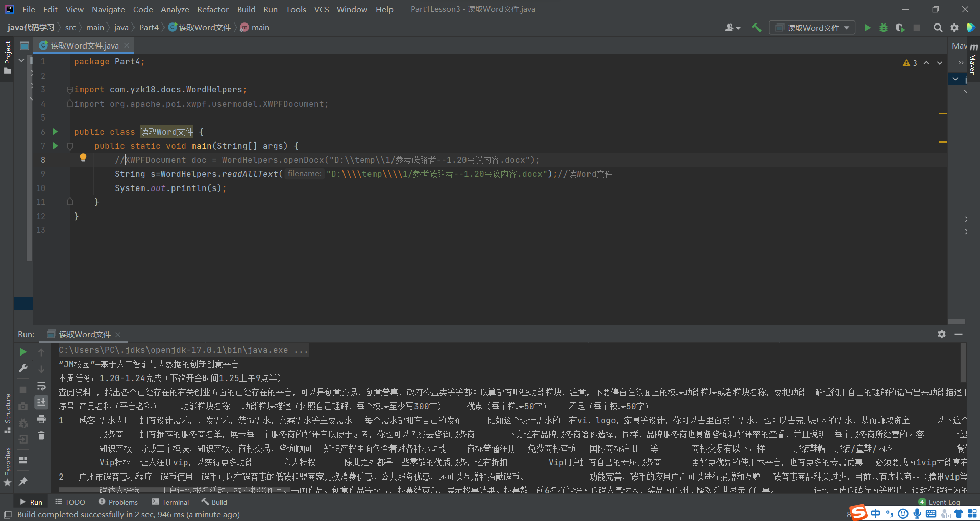Toggle tool window quick-access icon in status bar
The width and height of the screenshot is (980, 521).
8,514
